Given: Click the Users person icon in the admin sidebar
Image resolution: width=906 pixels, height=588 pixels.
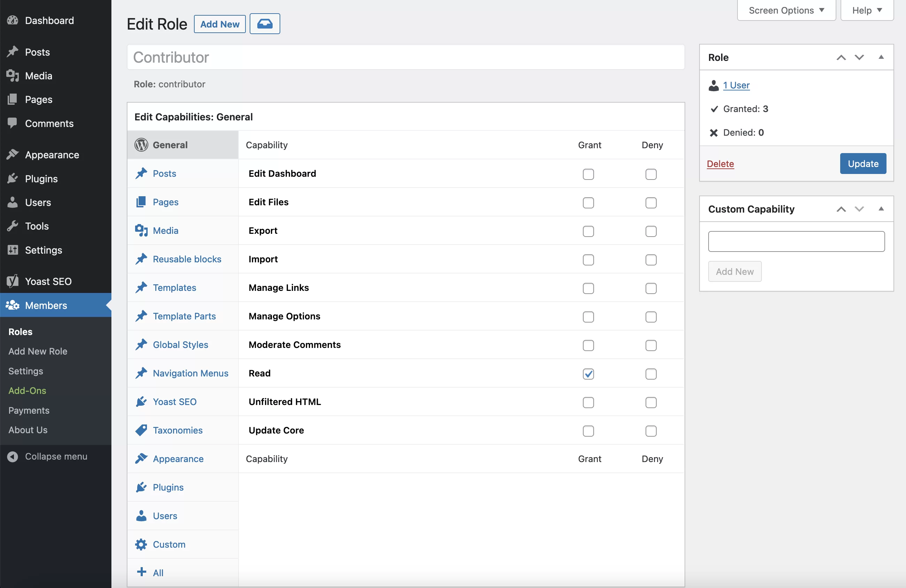Looking at the screenshot, I should (13, 202).
